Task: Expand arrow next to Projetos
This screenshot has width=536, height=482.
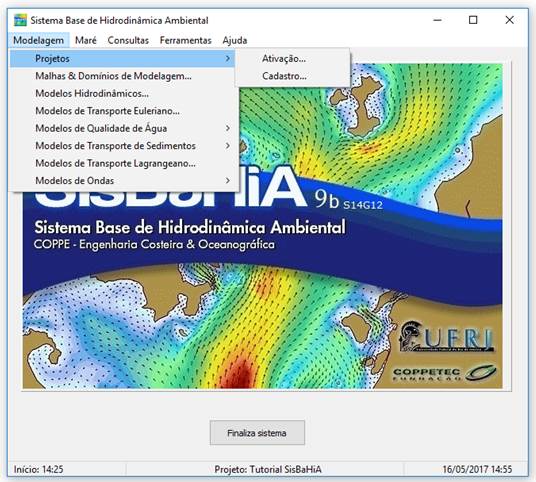Action: [x=228, y=59]
